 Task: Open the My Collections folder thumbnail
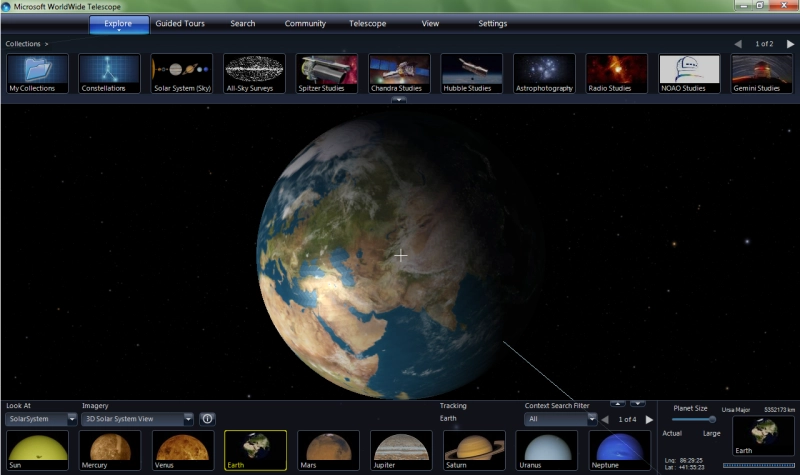[38, 73]
